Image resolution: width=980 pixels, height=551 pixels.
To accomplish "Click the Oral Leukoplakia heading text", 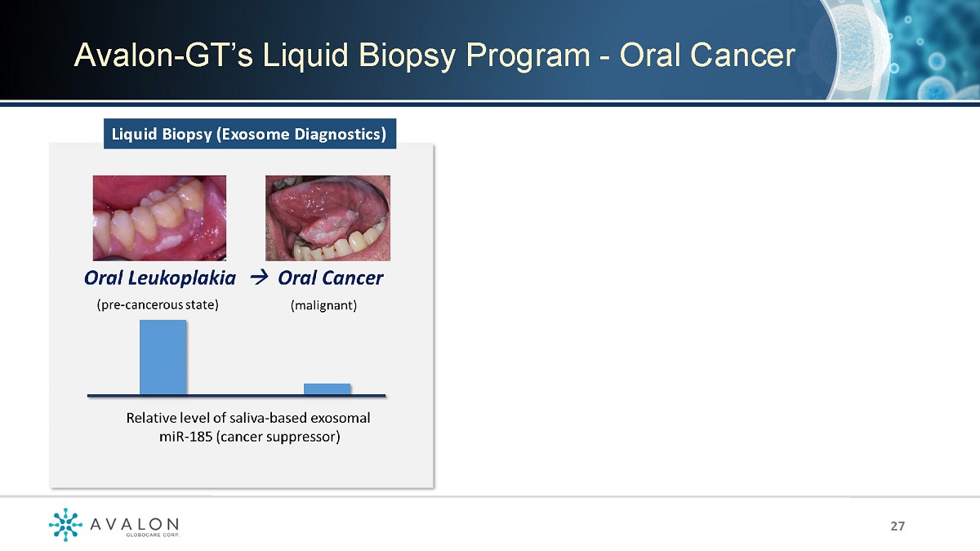I will [160, 278].
